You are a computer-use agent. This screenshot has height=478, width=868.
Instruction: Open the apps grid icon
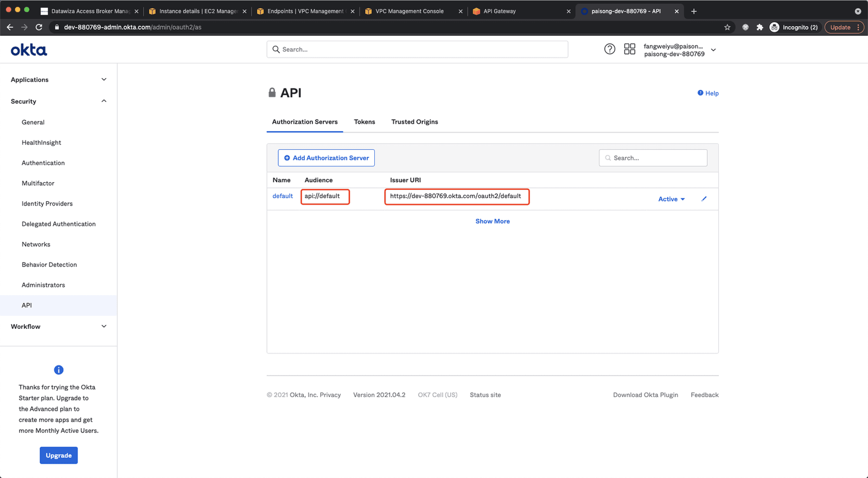(x=629, y=49)
